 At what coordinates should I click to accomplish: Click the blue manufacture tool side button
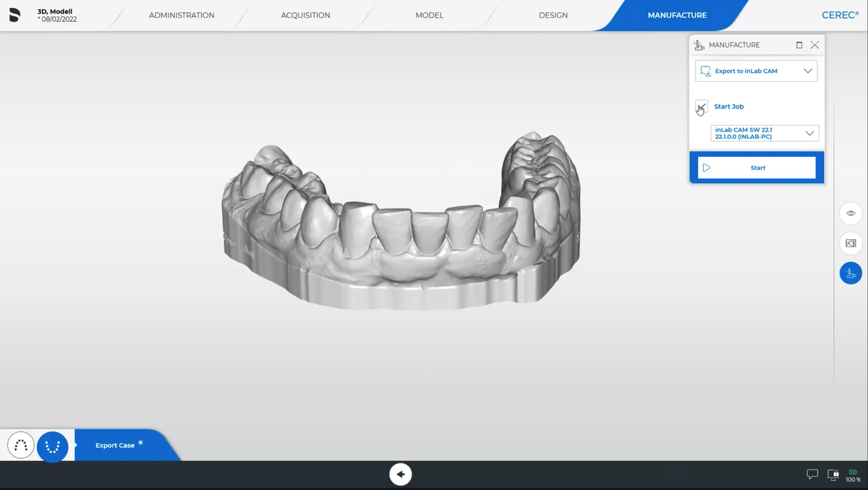(x=851, y=273)
